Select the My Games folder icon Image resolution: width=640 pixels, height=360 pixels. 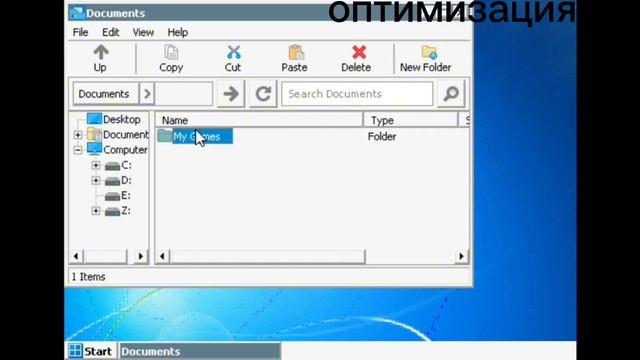[164, 136]
